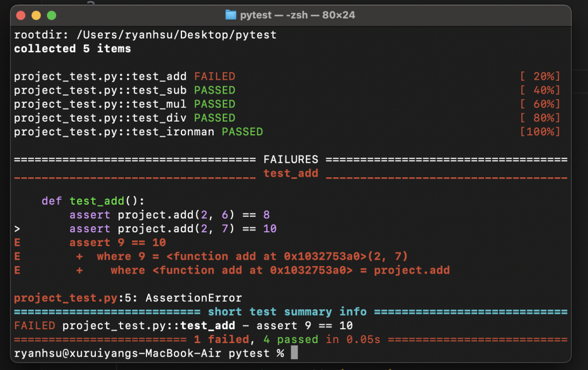Click the green zoom window button

coord(52,15)
